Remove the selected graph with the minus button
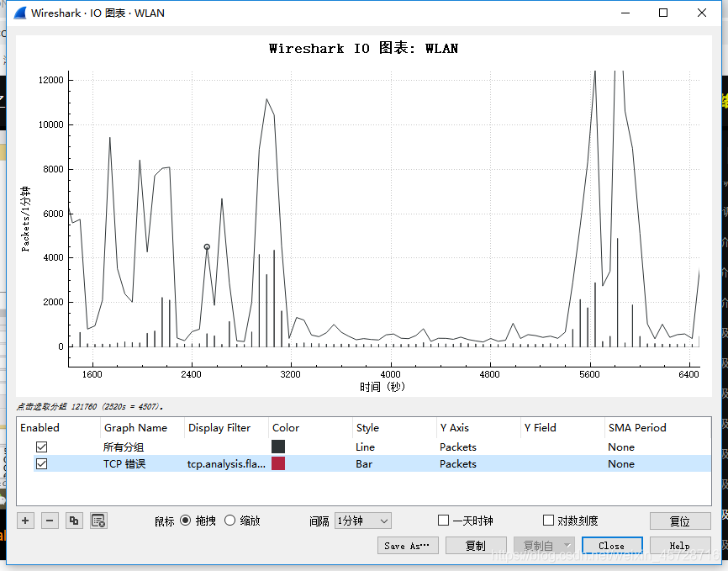The image size is (728, 571). coord(50,521)
